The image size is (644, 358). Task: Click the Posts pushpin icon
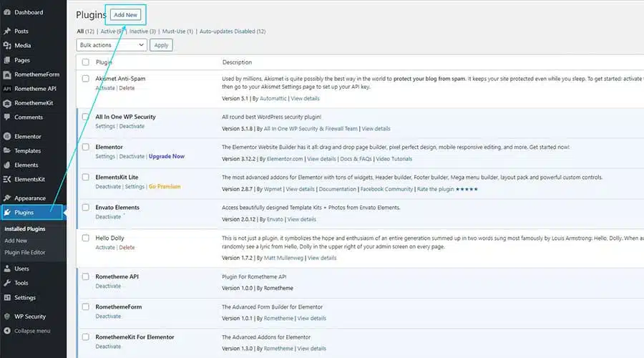(x=7, y=32)
